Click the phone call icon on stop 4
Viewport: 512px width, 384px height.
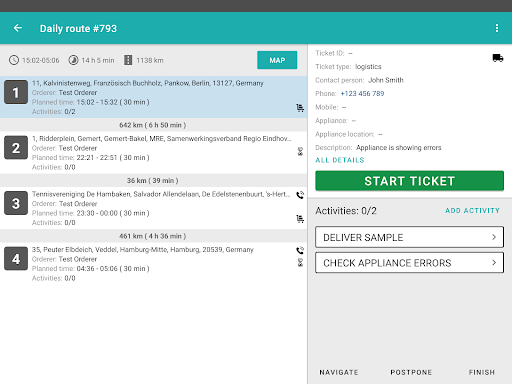tap(300, 250)
